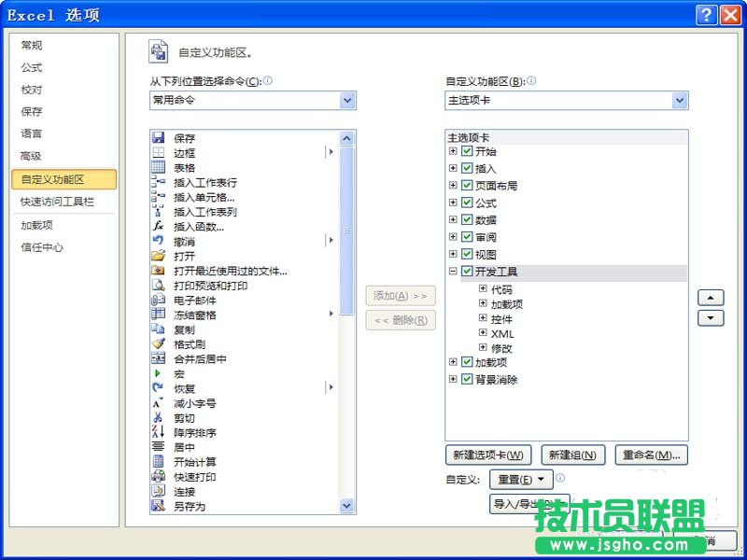Viewport: 747px width, 560px height.
Task: Click the Table (表格) command icon
Action: pos(158,168)
